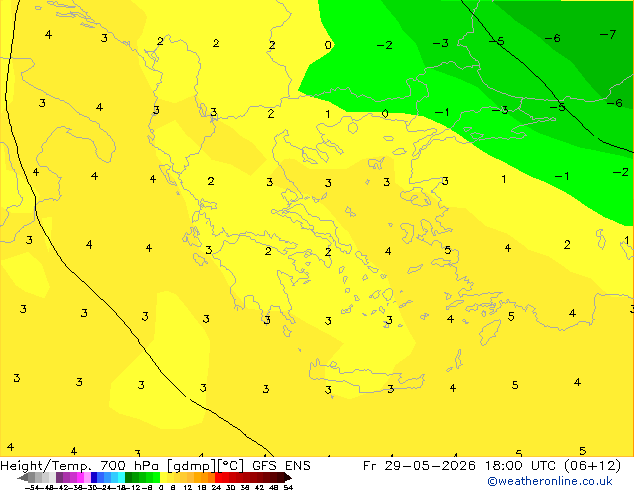Viewport: 634px width, 490px height.
Task: Click the '(06+12)' forecast run text
Action: click(x=592, y=466)
